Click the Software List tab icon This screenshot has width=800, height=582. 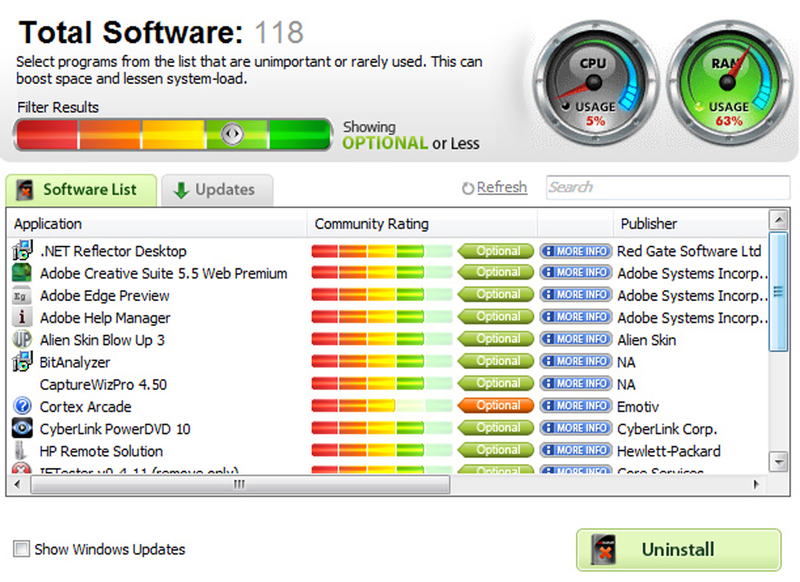point(25,190)
